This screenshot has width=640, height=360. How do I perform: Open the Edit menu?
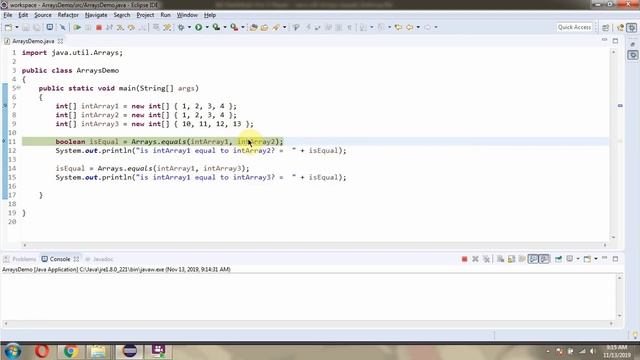click(23, 15)
